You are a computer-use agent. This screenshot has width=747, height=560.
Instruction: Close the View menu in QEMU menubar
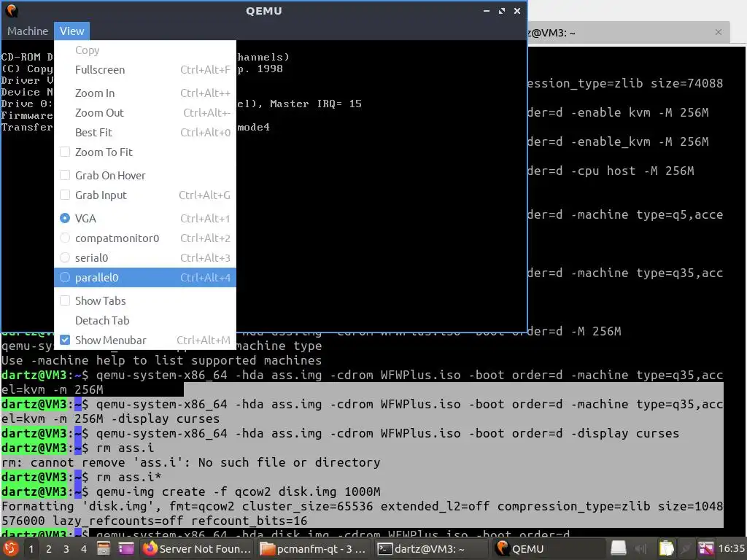(x=72, y=31)
